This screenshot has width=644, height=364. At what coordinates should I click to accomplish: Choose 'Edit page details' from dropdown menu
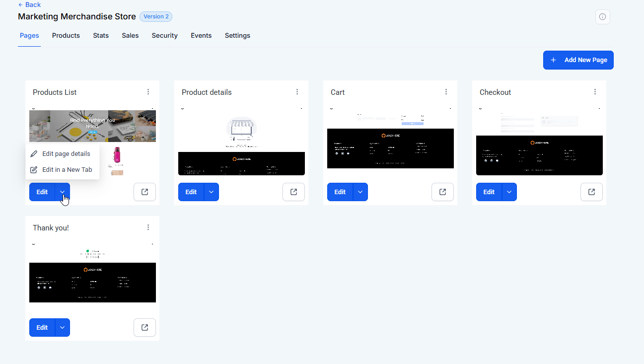coord(66,154)
